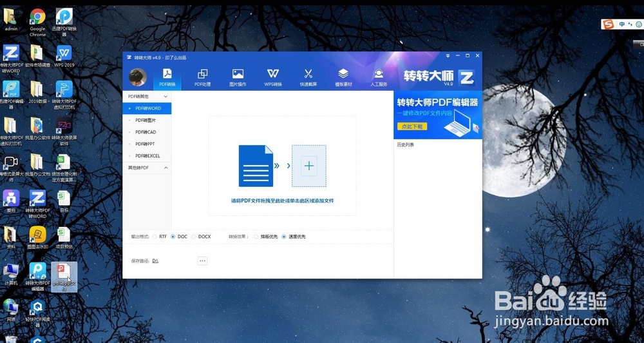
Task: Toggle Sogou 中 Chinese input mode
Action: (x=622, y=24)
